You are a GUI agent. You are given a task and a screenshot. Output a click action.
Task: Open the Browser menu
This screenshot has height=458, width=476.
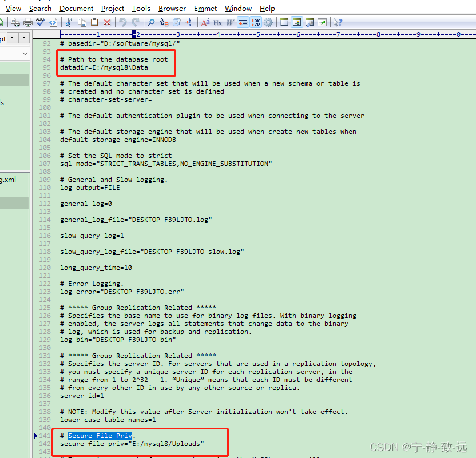pyautogui.click(x=172, y=9)
